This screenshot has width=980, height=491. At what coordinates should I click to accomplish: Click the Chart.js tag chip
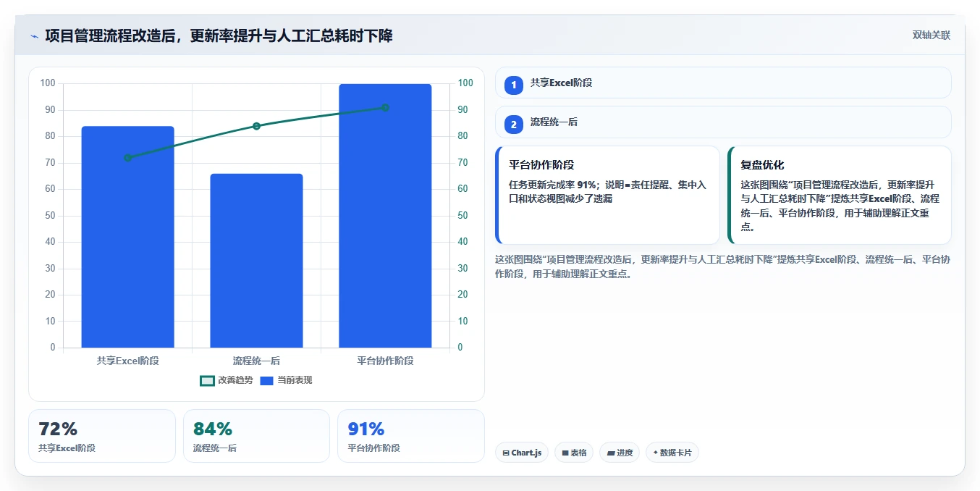click(x=522, y=453)
